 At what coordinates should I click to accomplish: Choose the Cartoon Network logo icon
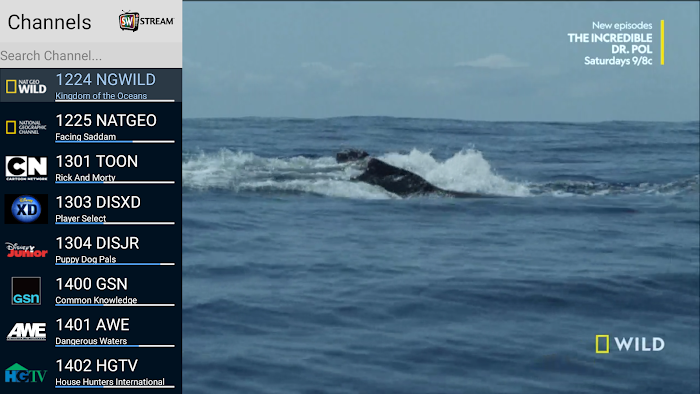point(26,168)
